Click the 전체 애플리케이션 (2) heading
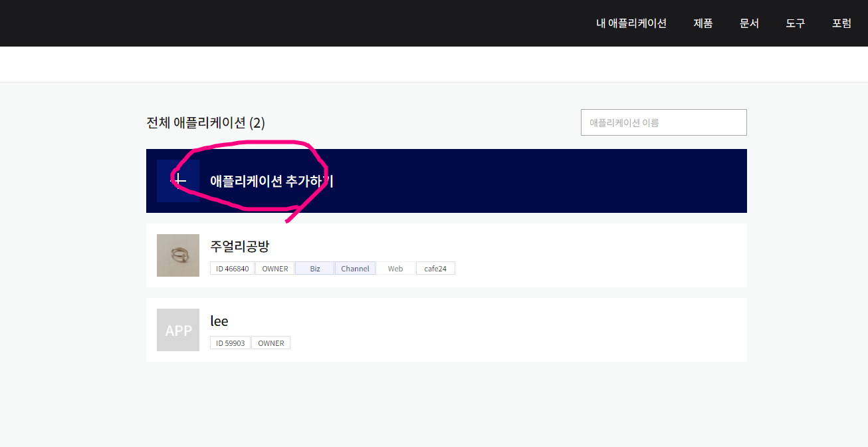 tap(205, 123)
